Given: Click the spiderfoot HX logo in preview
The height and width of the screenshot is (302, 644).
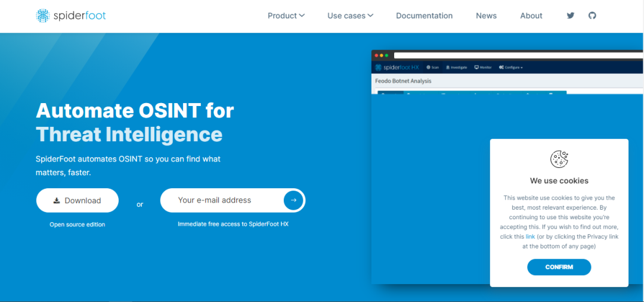Looking at the screenshot, I should point(397,67).
